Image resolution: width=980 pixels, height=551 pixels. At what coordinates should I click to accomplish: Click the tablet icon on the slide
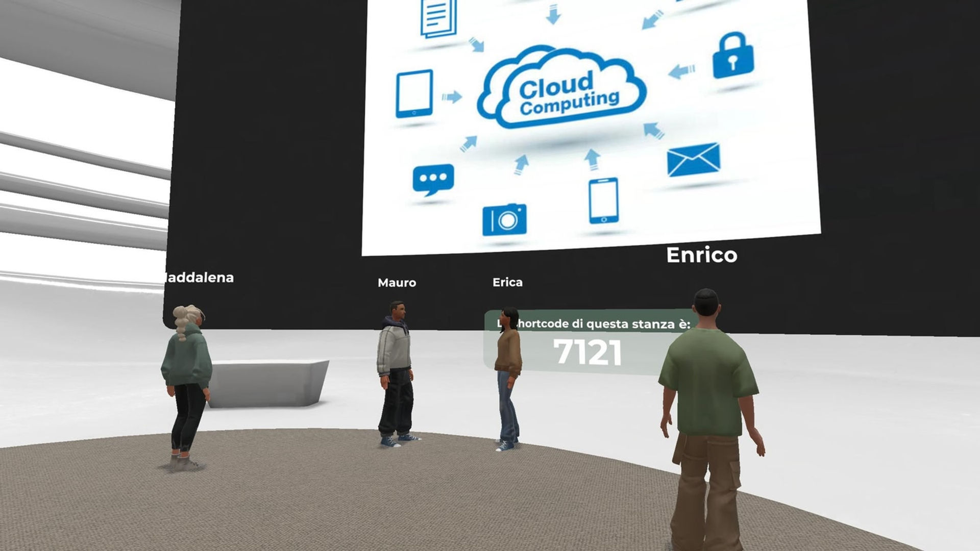414,94
